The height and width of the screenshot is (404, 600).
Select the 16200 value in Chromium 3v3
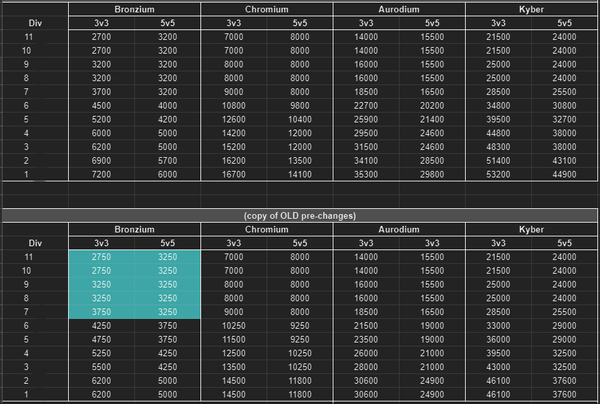tap(234, 161)
